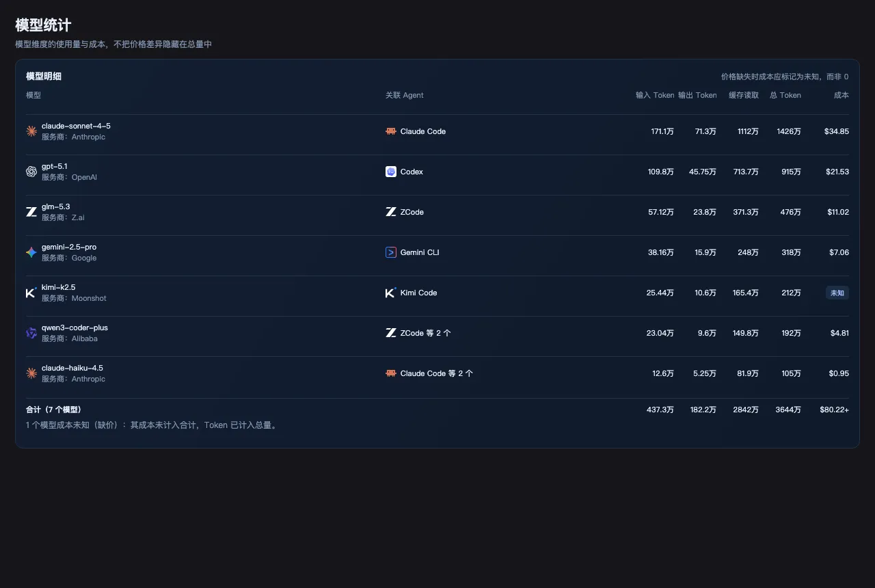Click the gpt-5.1 OpenAI logo icon
Screen dimensions: 875x588
(31, 172)
